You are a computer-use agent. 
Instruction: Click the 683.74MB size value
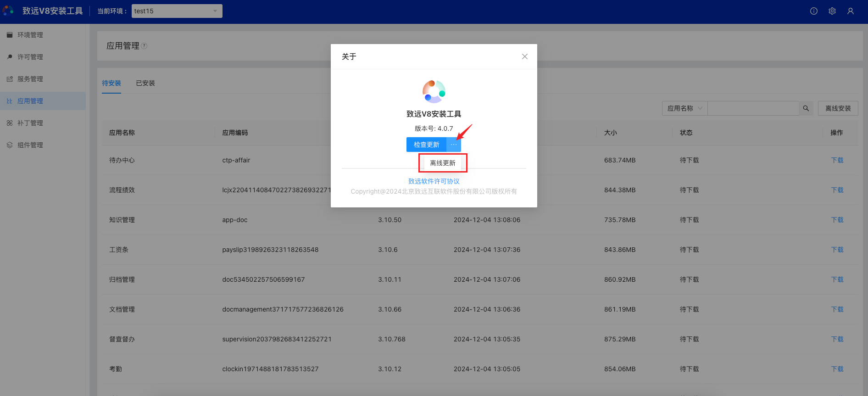(x=620, y=160)
